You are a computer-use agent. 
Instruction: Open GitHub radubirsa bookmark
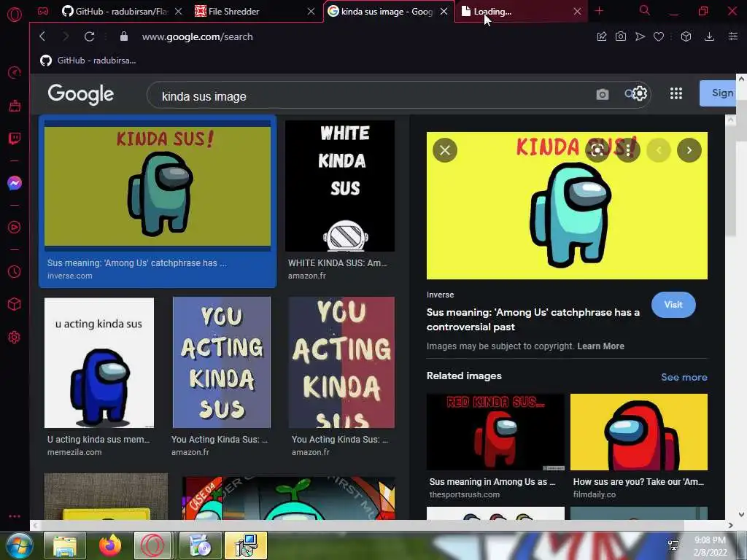point(88,61)
